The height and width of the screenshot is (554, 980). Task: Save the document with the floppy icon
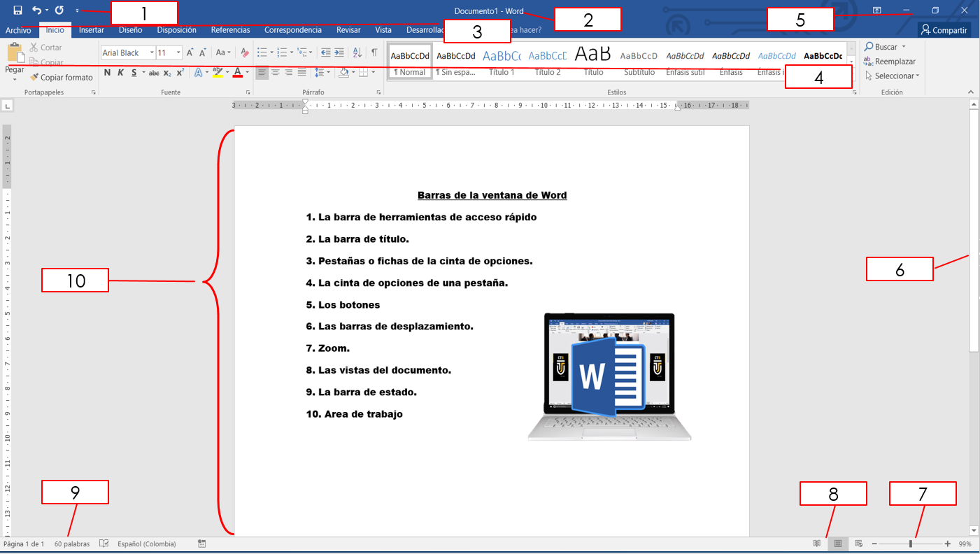[17, 10]
